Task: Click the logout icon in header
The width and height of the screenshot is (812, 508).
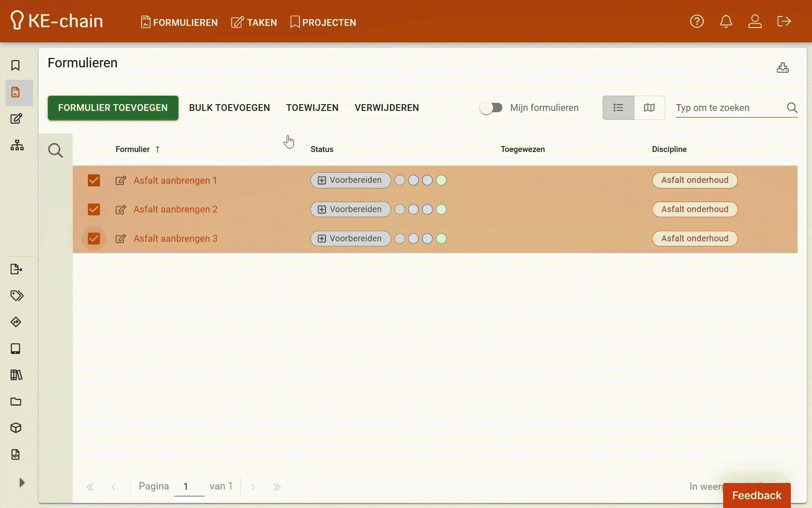Action: (784, 21)
